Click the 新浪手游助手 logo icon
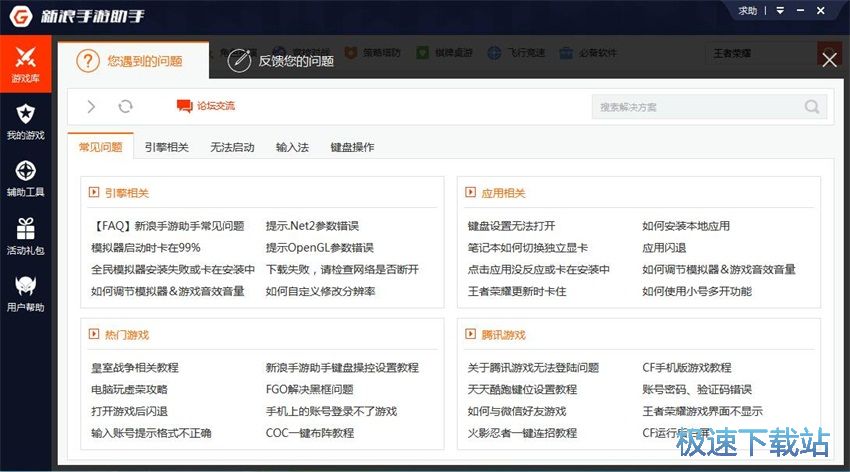The width and height of the screenshot is (850, 472). tap(21, 16)
